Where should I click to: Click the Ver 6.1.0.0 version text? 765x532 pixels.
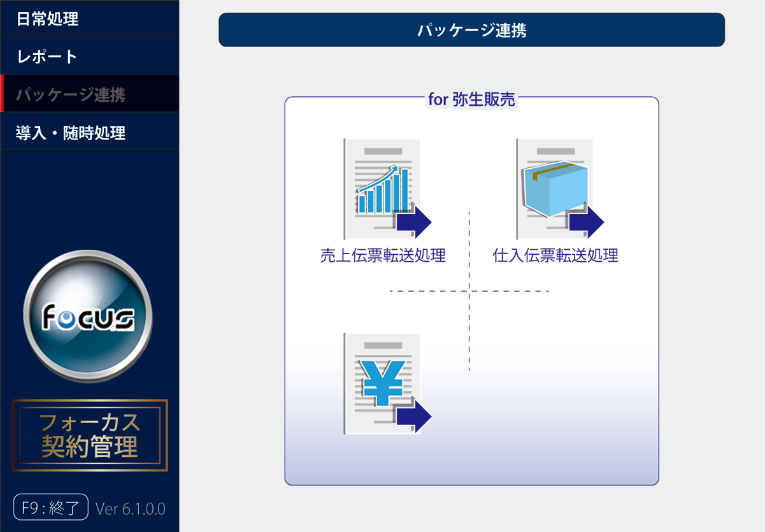coord(131,508)
